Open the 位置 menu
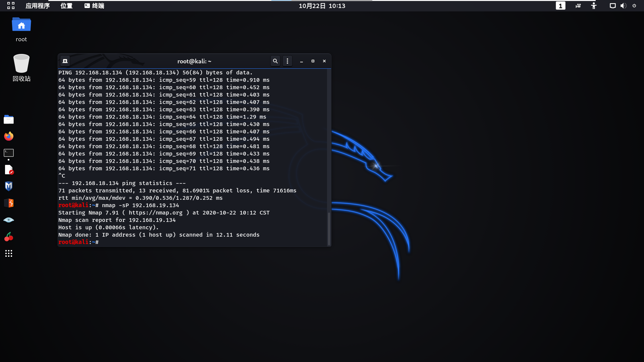Viewport: 644px width, 362px height. click(x=66, y=6)
